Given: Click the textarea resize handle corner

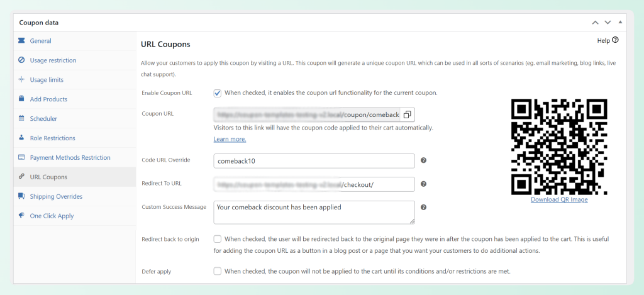Looking at the screenshot, I should (x=412, y=221).
